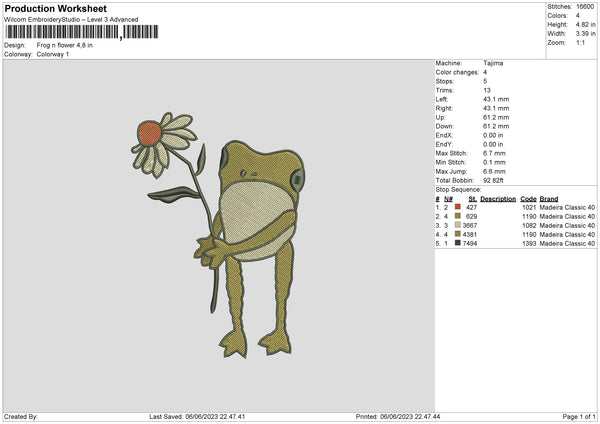
Task: Click stitch count '3667' in stop row 3
Action: coord(470,225)
